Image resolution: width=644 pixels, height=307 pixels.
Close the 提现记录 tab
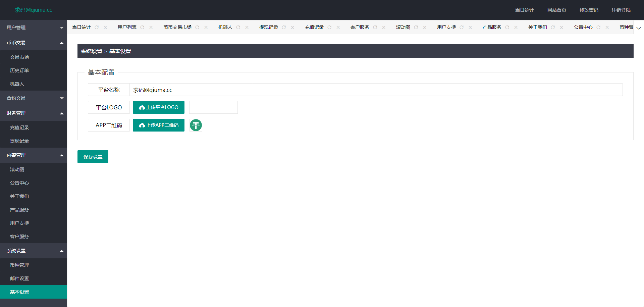pos(292,28)
